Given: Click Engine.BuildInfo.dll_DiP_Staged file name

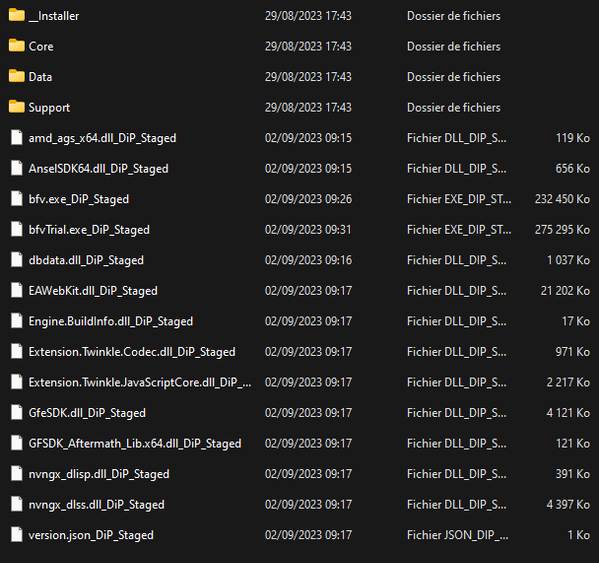Looking at the screenshot, I should pos(111,322).
